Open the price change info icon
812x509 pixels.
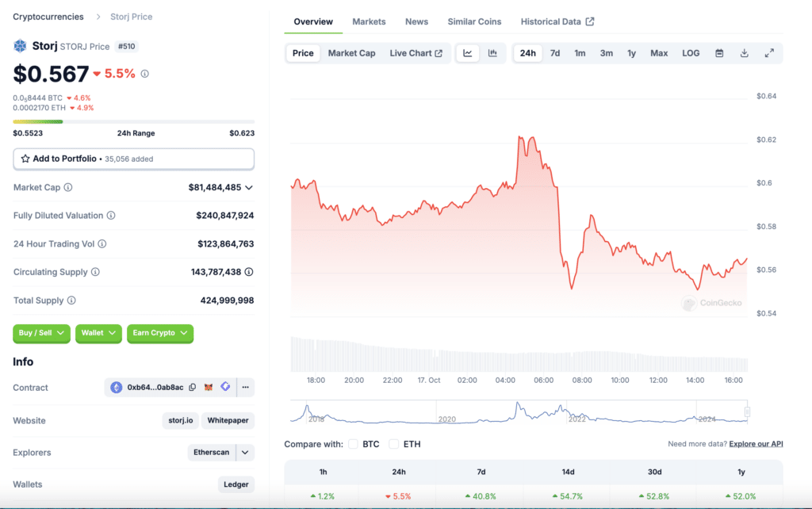tap(145, 74)
